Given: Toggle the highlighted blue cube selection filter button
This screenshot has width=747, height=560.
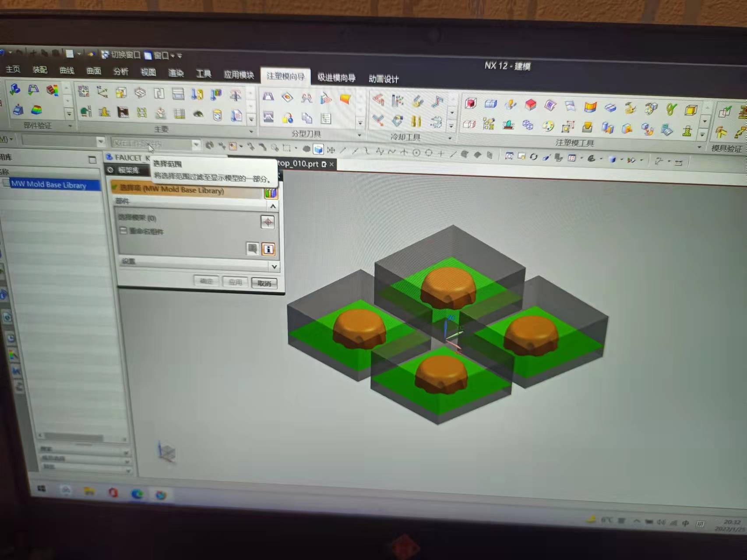Looking at the screenshot, I should coord(318,150).
